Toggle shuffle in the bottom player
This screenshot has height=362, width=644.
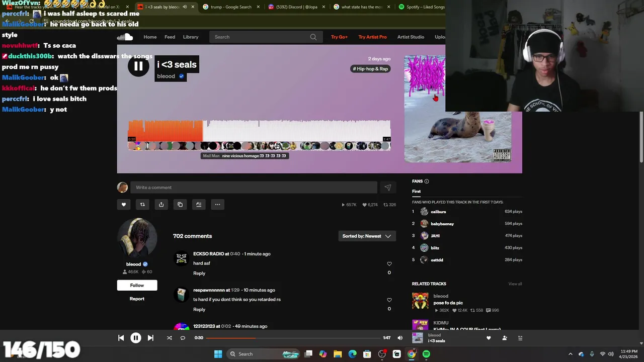point(170,338)
